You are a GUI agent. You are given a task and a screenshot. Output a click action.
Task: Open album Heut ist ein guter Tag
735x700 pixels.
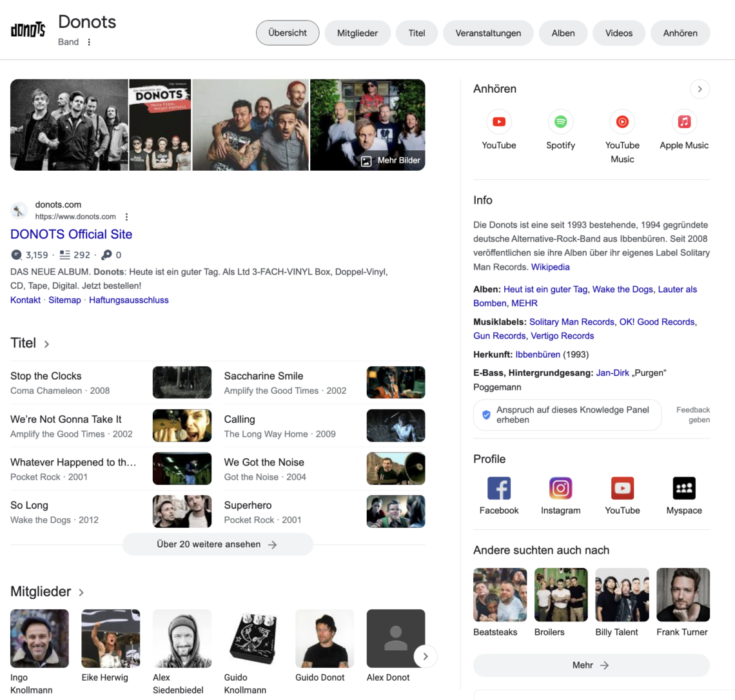tap(545, 289)
